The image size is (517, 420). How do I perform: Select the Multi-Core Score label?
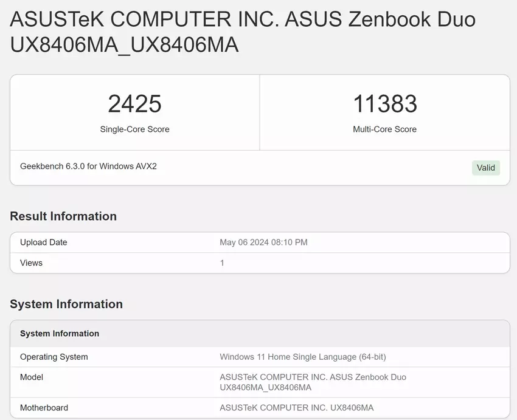[384, 129]
